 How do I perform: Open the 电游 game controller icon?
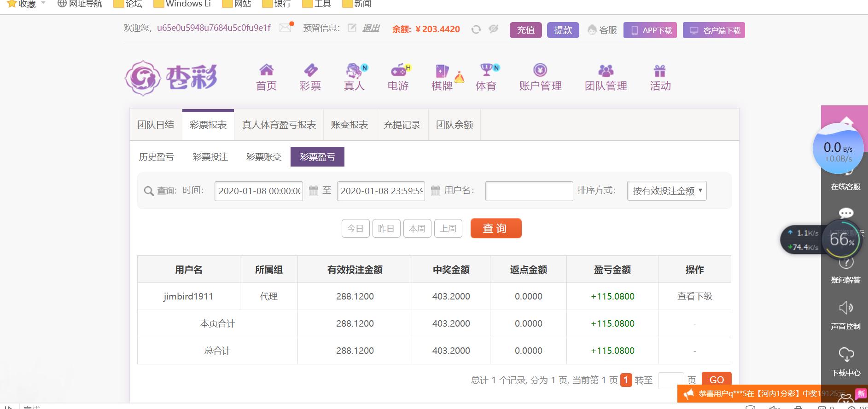(x=398, y=70)
